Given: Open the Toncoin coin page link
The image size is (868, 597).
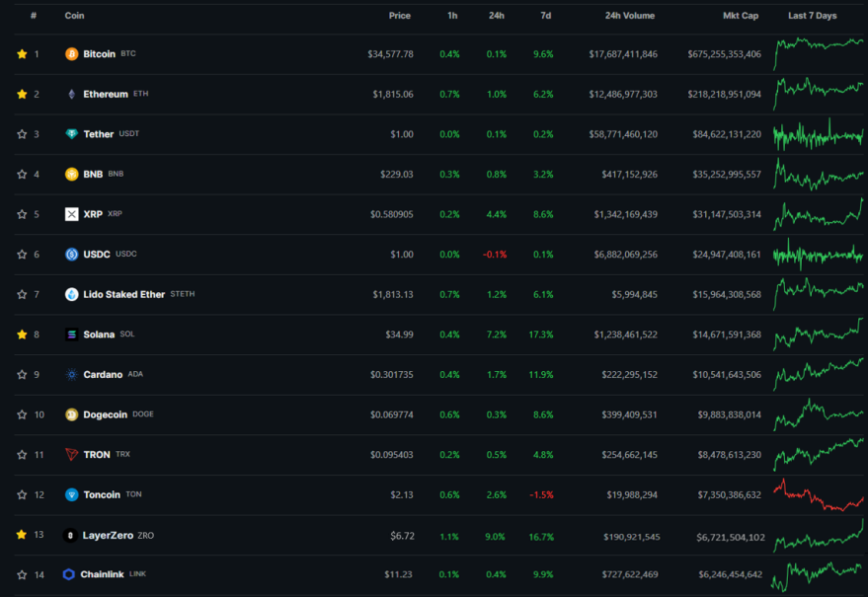Looking at the screenshot, I should pyautogui.click(x=102, y=494).
